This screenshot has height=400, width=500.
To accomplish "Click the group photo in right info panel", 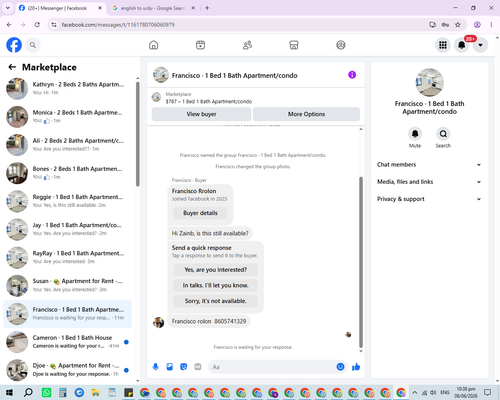I will coord(429,82).
